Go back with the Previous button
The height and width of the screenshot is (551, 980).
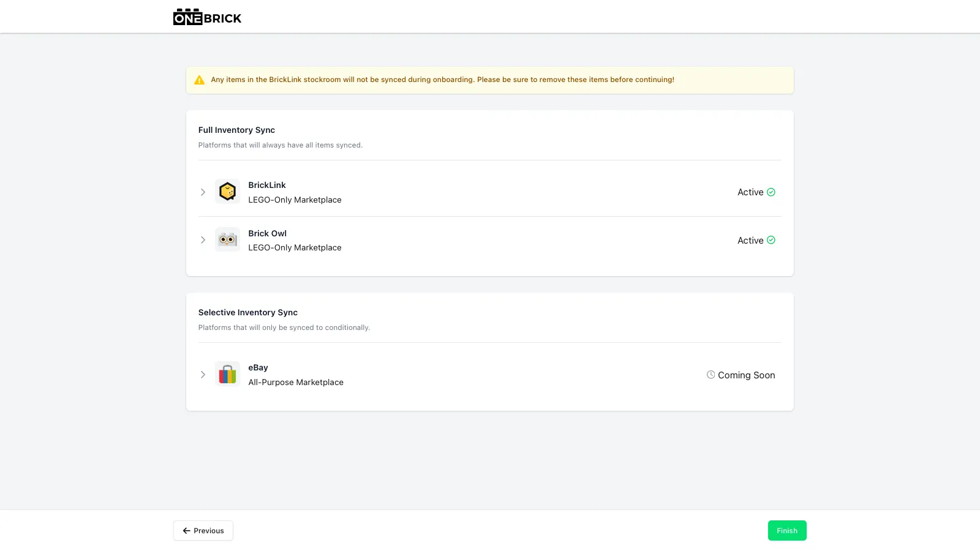pos(203,531)
